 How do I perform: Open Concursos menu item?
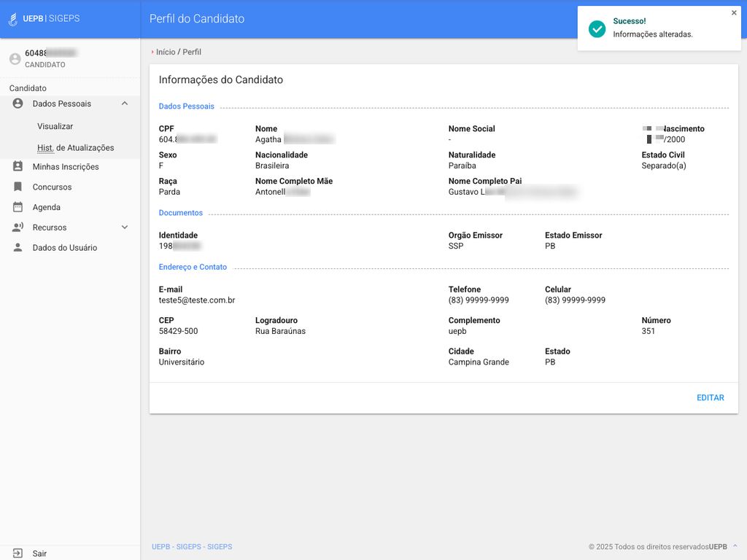[52, 187]
